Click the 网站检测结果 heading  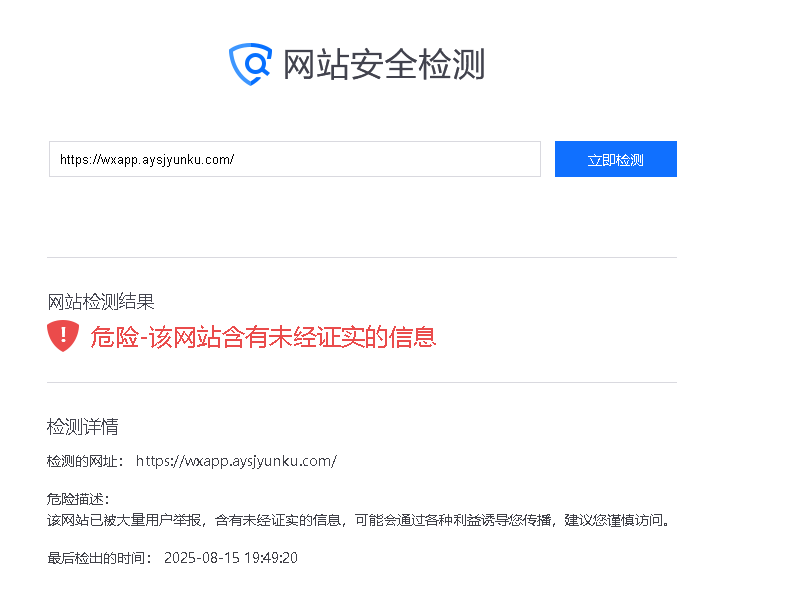tap(101, 302)
